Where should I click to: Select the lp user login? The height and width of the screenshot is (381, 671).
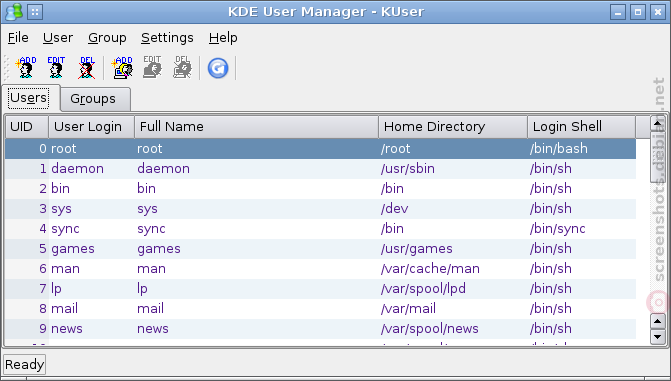point(56,289)
